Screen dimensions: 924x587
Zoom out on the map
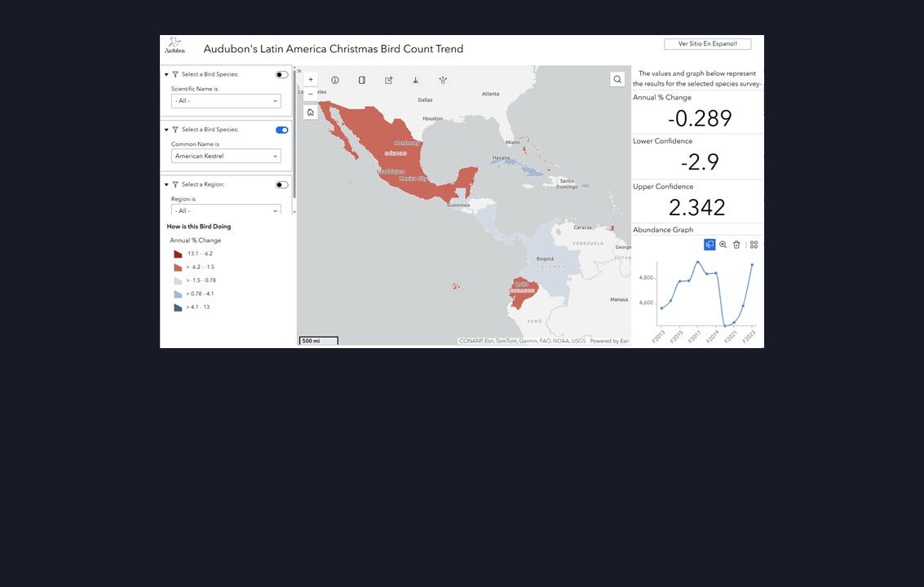click(311, 94)
